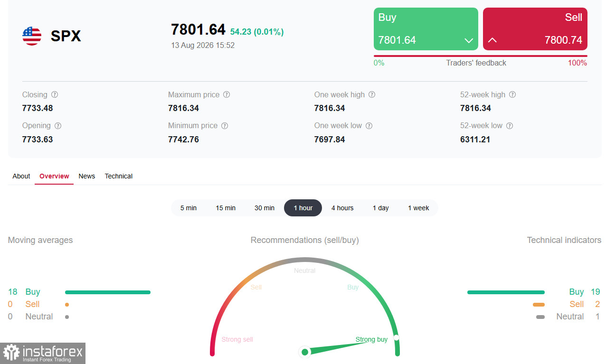Open the One week high help icon

pyautogui.click(x=372, y=94)
